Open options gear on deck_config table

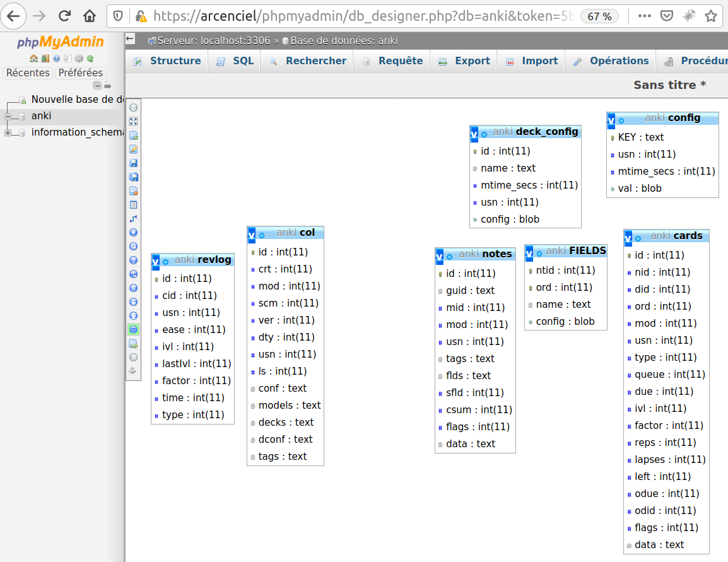(484, 134)
